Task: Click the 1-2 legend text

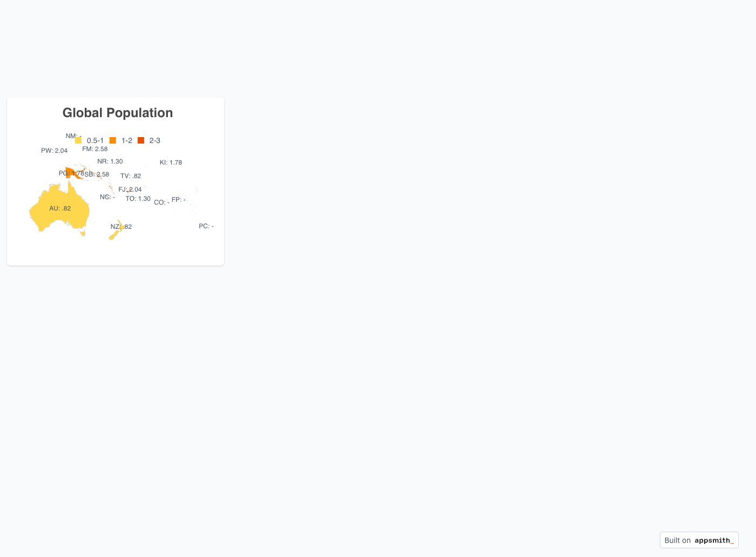Action: [127, 140]
